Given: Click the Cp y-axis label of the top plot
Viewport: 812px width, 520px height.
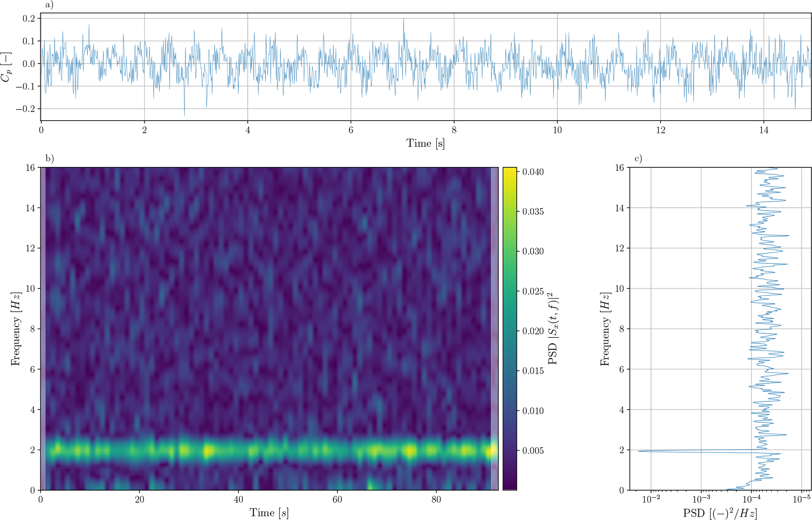Looking at the screenshot, I should coord(6,67).
